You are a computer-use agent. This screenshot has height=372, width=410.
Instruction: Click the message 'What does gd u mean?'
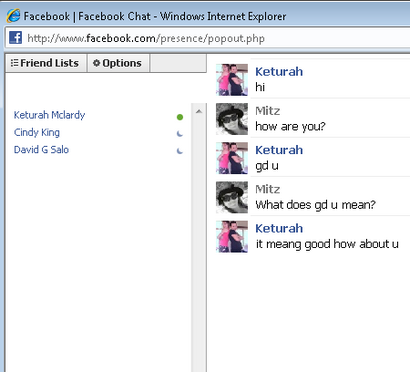coord(315,205)
